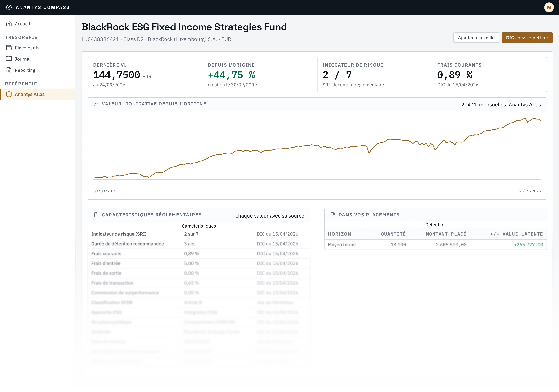Click the wallet icon beside Placements
The image size is (559, 392).
coord(9,48)
